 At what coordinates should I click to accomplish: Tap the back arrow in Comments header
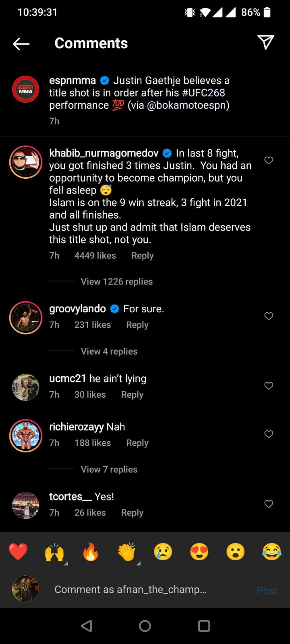tap(21, 44)
